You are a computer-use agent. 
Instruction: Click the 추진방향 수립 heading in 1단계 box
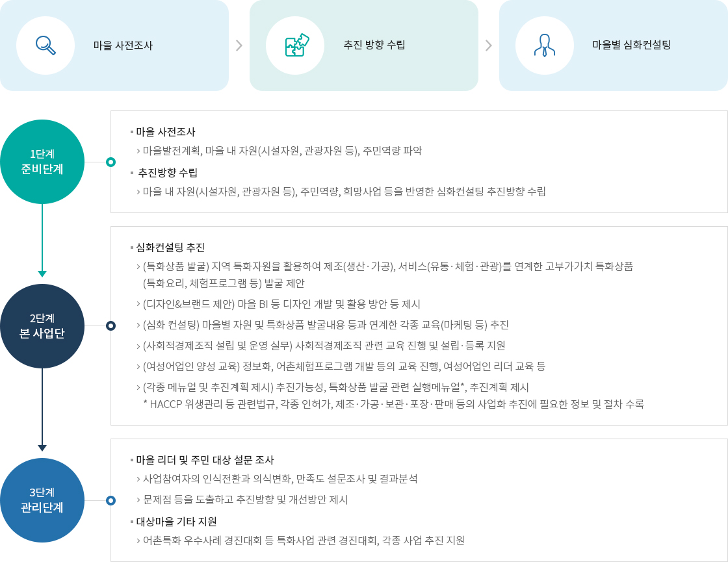pos(168,173)
